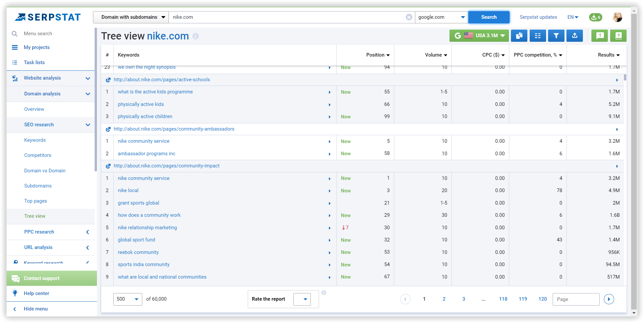The height and width of the screenshot is (323, 644).
Task: Expand the PPC research section
Action: pos(88,232)
